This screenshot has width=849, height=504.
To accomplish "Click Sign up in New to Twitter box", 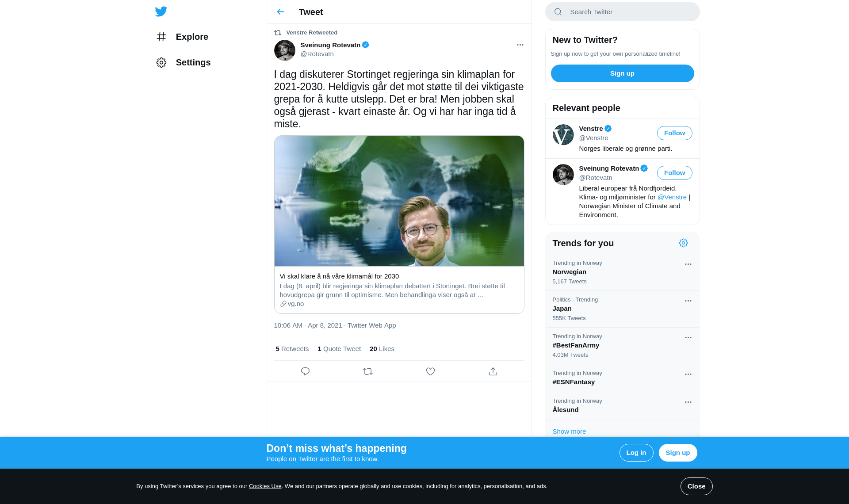I will [623, 73].
